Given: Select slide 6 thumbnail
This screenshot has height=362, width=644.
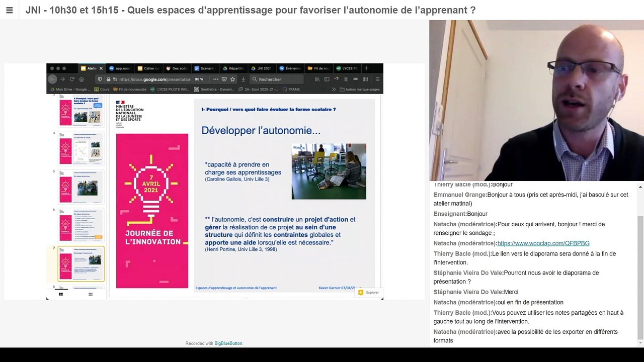Looking at the screenshot, I should 80,225.
